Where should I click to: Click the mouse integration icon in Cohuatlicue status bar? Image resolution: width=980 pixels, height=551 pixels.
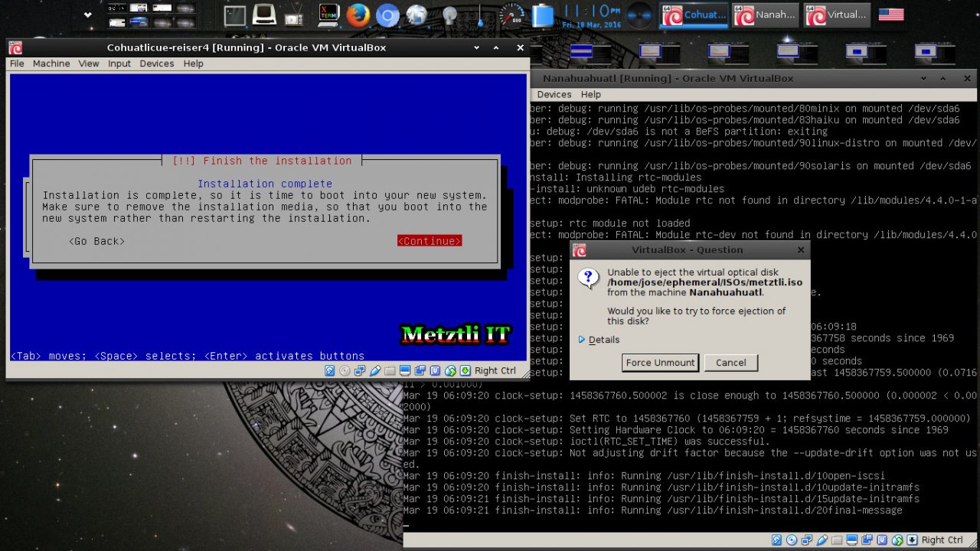[x=450, y=370]
